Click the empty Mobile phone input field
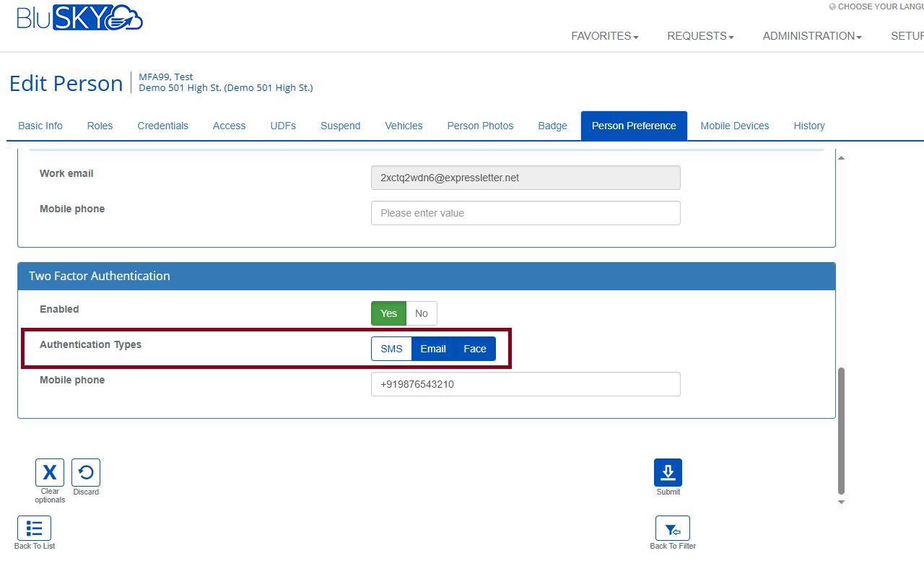This screenshot has height=574, width=924. (x=526, y=213)
